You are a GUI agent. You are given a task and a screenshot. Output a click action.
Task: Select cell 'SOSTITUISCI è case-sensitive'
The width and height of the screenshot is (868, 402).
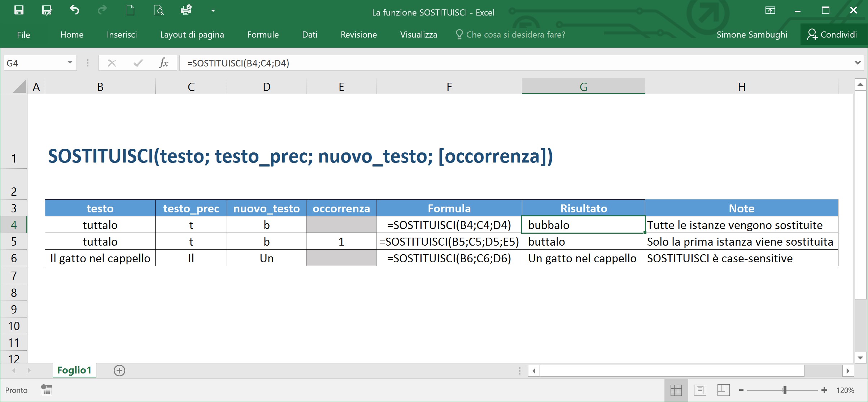(x=741, y=258)
